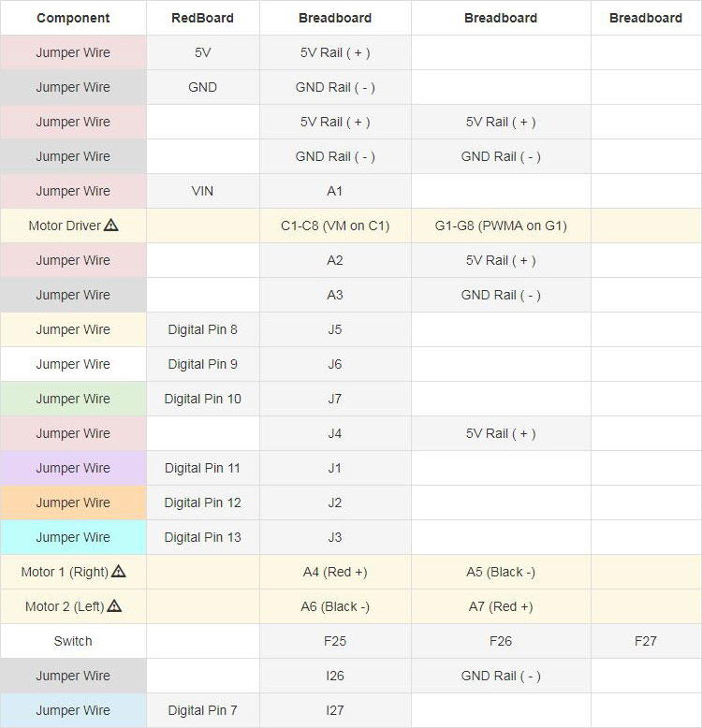Click the purple Jumper Wire cell
702x728 pixels.
pyautogui.click(x=73, y=468)
